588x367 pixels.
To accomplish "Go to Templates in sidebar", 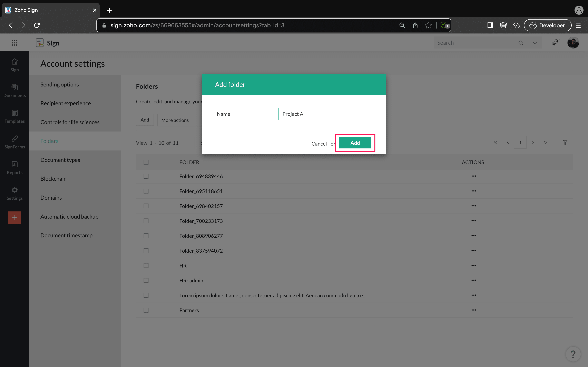I will pos(14,116).
